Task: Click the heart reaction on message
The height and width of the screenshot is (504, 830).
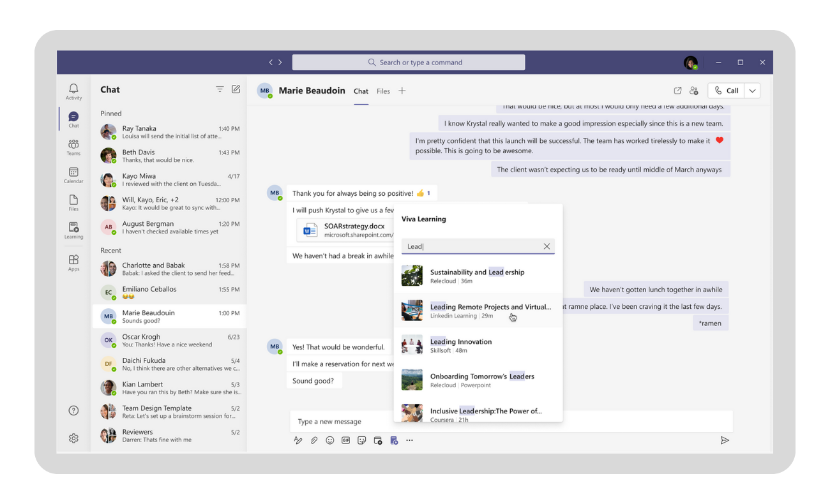Action: pos(720,140)
